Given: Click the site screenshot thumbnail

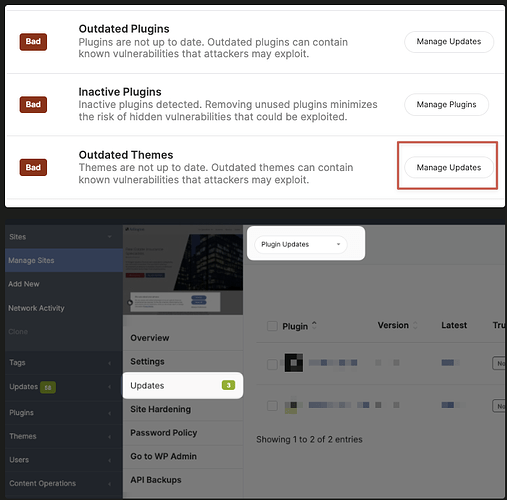Looking at the screenshot, I should coord(183,270).
